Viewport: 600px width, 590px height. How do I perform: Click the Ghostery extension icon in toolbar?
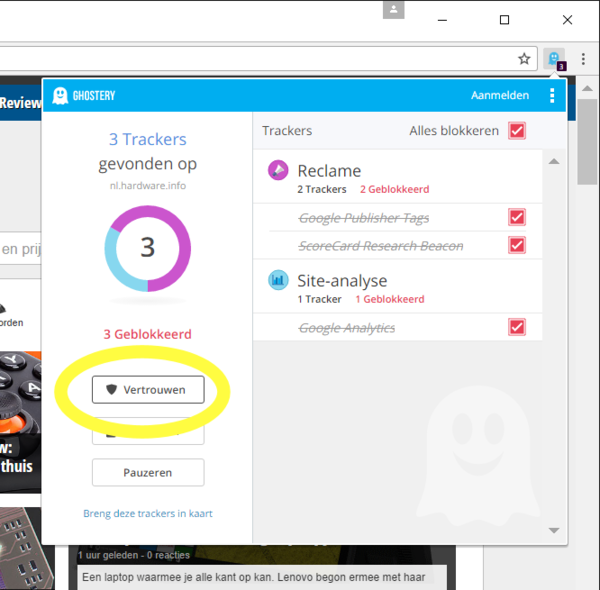click(554, 59)
